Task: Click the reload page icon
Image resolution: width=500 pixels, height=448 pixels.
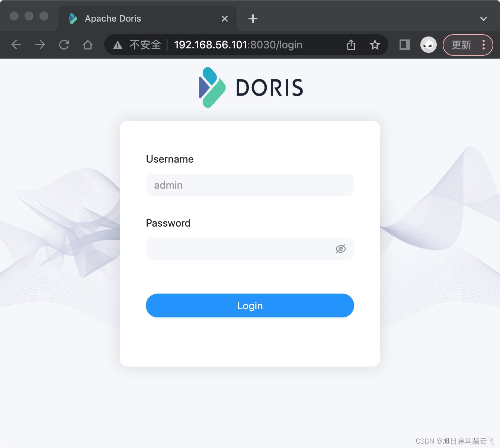Action: pyautogui.click(x=64, y=45)
